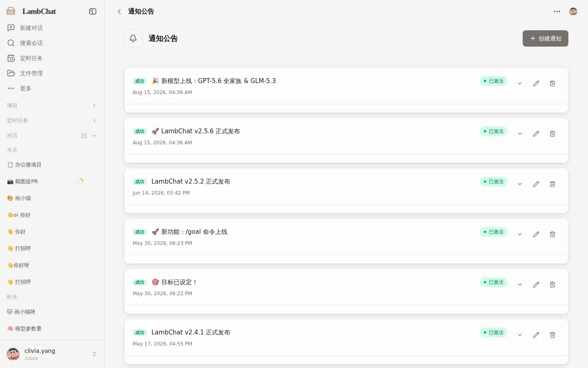Toggle 已激活 status on v2.5.6 notification
Image resolution: width=588 pixels, height=368 pixels.
coord(494,131)
